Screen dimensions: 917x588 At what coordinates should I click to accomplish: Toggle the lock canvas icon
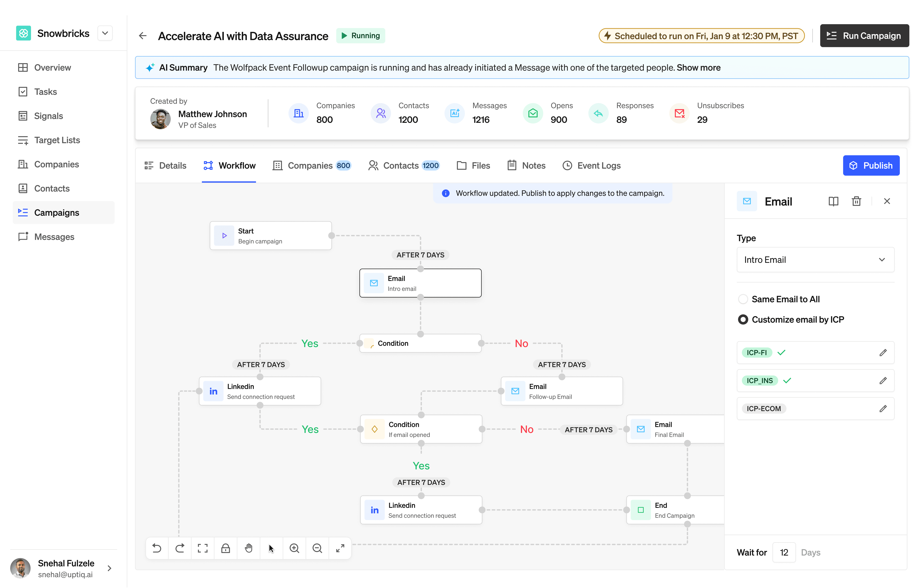(x=225, y=548)
